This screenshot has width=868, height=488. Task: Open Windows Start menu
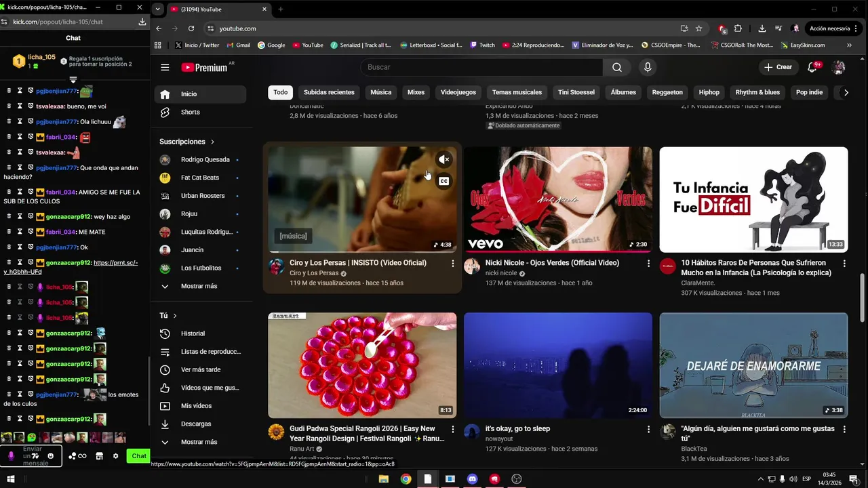11,479
